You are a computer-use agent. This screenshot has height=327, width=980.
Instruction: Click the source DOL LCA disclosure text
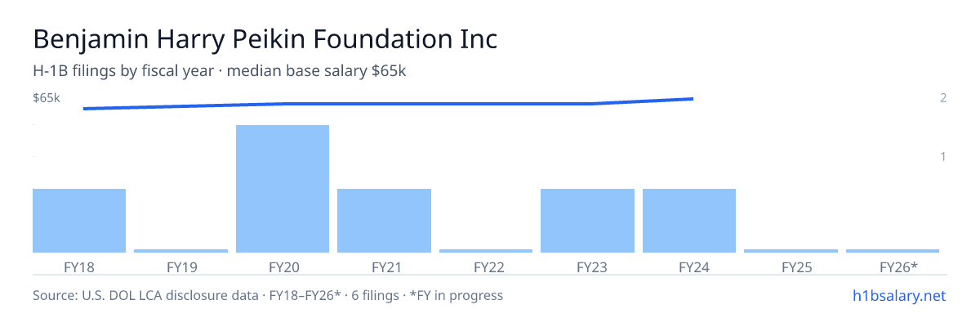coord(268,295)
